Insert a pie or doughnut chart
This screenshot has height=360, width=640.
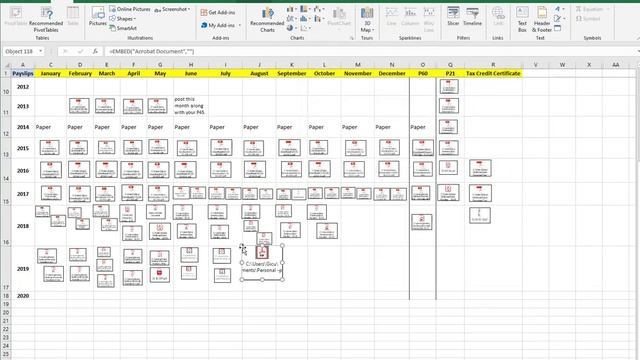[291, 28]
